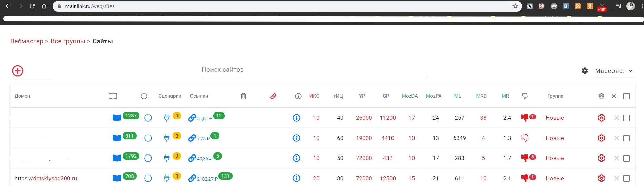Open pages book icon with badge 1287
Viewport: 644px width, 186px height.
(117, 118)
